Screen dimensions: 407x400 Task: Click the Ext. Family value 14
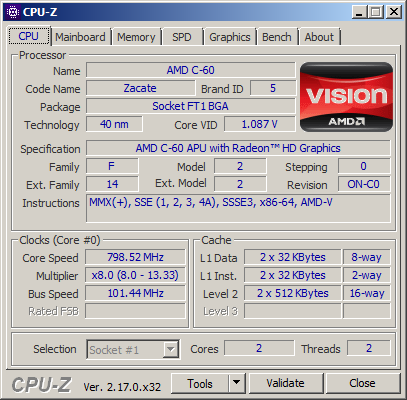point(112,184)
